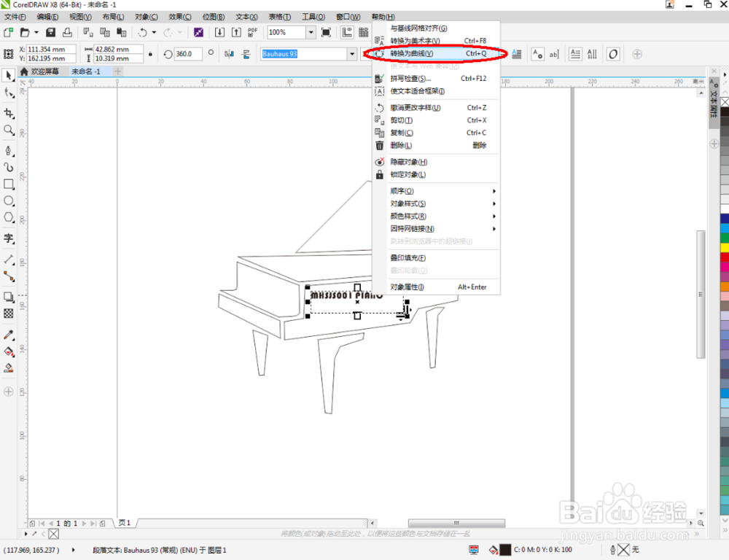The image size is (729, 560).
Task: Select the Connector tool
Action: coord(8,276)
